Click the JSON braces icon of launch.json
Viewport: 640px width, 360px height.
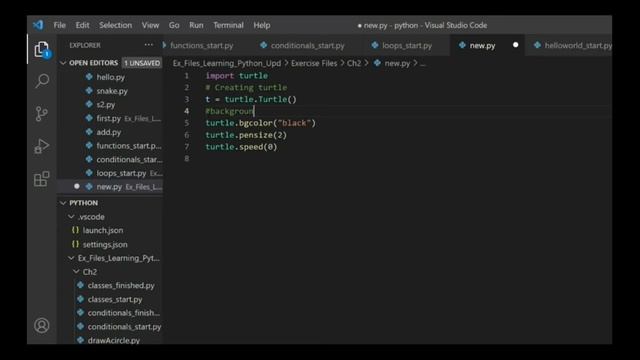[75, 230]
